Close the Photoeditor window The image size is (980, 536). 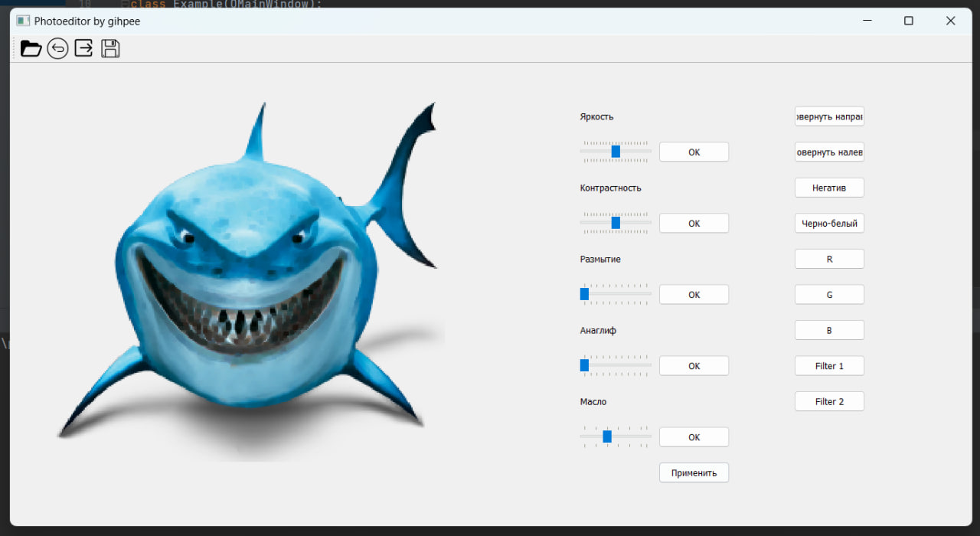tap(951, 21)
